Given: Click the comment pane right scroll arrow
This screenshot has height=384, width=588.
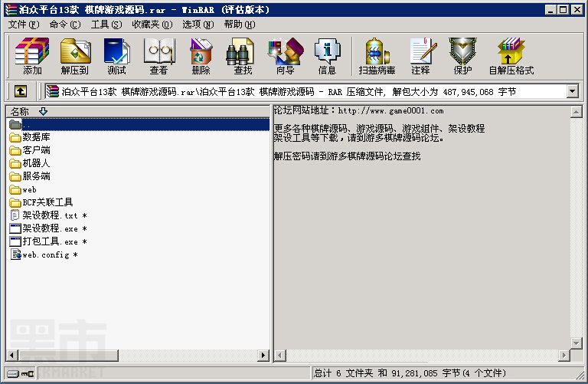Looking at the screenshot, I should (564, 355).
